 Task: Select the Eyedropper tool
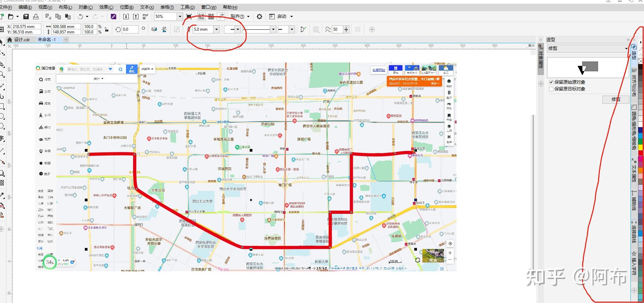2,195
